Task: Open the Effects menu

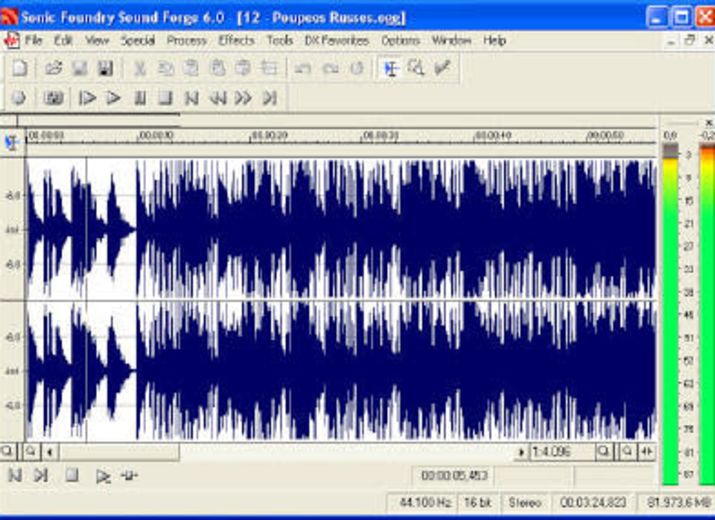Action: pos(236,41)
